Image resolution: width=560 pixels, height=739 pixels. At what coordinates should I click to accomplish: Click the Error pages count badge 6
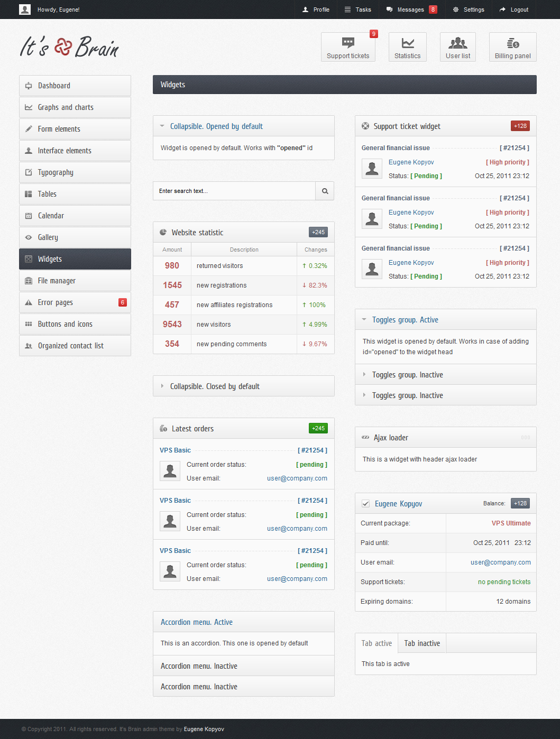[123, 302]
